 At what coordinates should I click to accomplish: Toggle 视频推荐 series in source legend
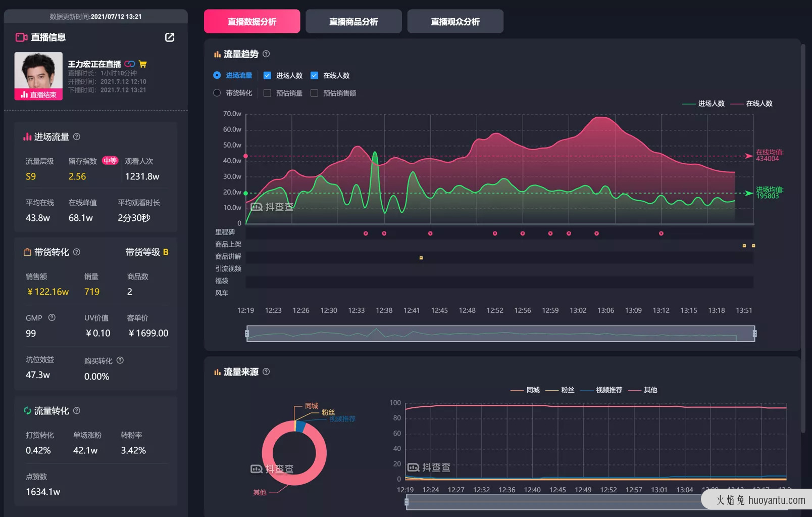point(601,390)
